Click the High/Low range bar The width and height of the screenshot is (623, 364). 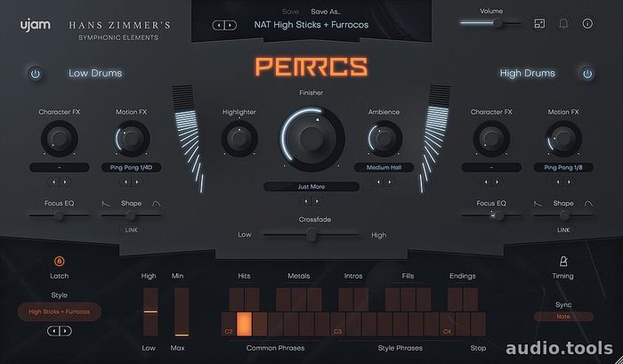click(x=150, y=312)
